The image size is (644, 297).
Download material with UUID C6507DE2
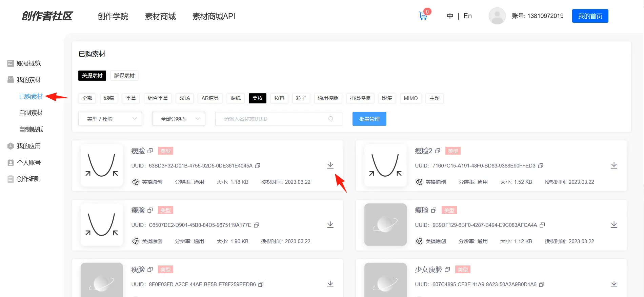click(x=330, y=225)
